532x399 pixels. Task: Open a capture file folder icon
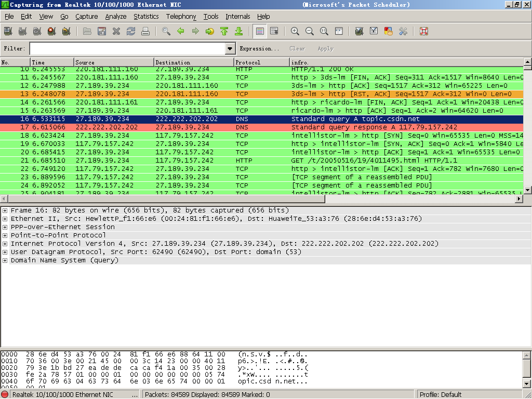(87, 31)
